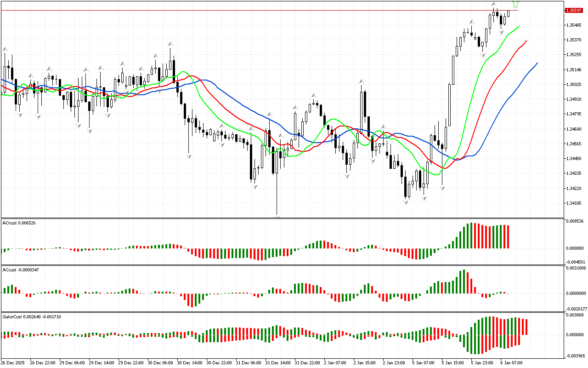The image size is (588, 368).
Task: Select the down fractal just below the latest candles
Action: [x=502, y=33]
